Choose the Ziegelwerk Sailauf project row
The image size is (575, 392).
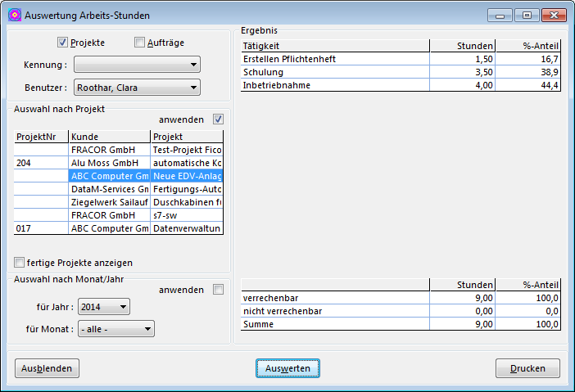(x=109, y=202)
